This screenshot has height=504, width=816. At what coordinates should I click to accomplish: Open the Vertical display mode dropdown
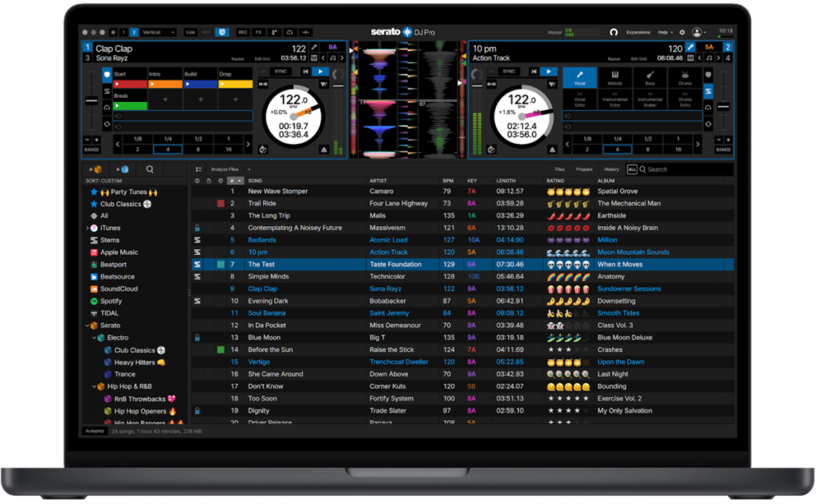point(159,31)
